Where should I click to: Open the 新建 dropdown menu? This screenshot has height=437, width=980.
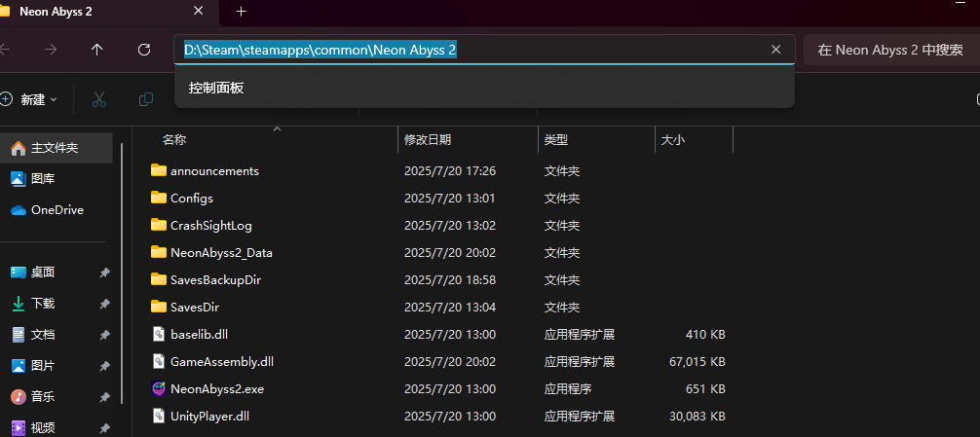coord(29,99)
